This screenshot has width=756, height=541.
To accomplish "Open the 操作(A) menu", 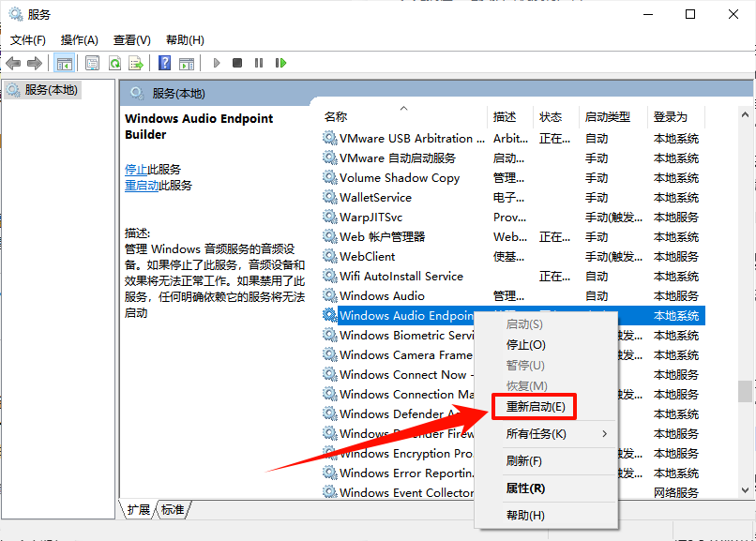I will [x=79, y=40].
